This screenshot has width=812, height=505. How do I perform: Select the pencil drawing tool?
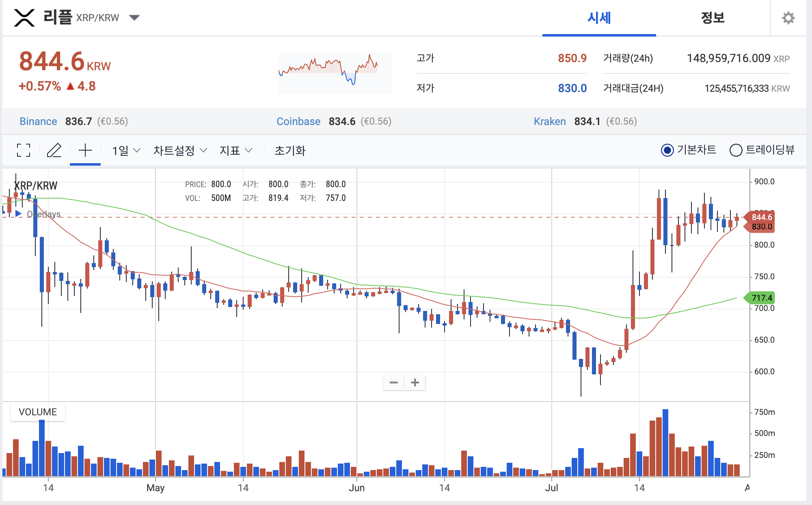click(54, 151)
